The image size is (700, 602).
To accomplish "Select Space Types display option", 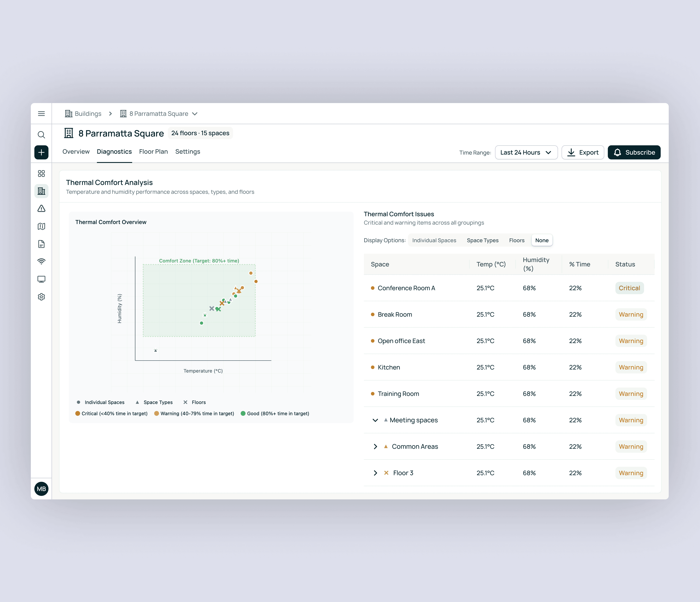I will coord(482,240).
